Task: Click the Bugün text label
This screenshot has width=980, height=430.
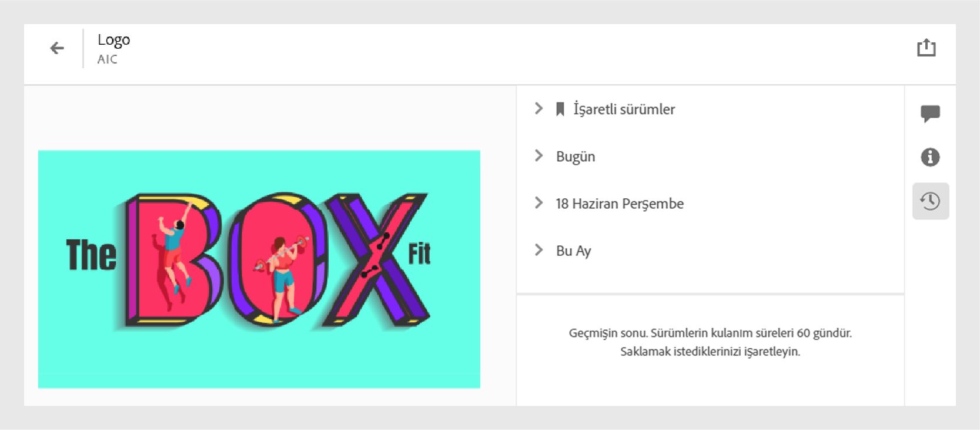Action: [x=576, y=156]
